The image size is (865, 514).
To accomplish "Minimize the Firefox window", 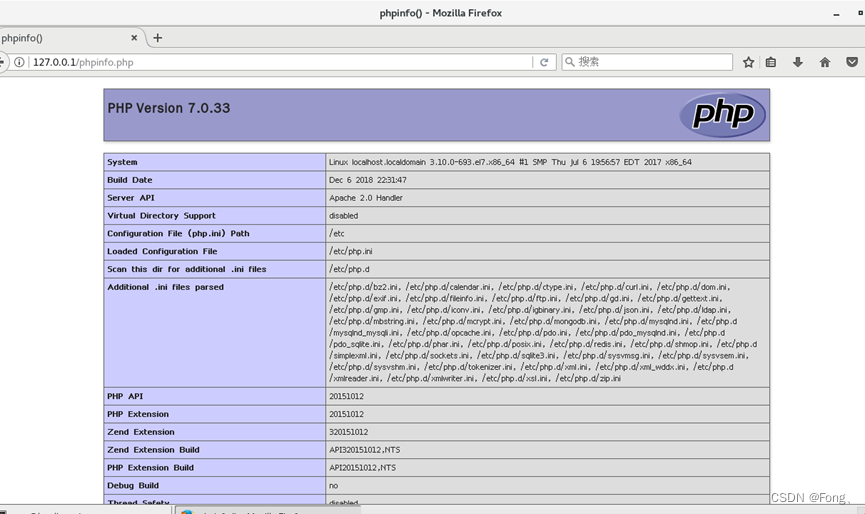I will coord(836,14).
